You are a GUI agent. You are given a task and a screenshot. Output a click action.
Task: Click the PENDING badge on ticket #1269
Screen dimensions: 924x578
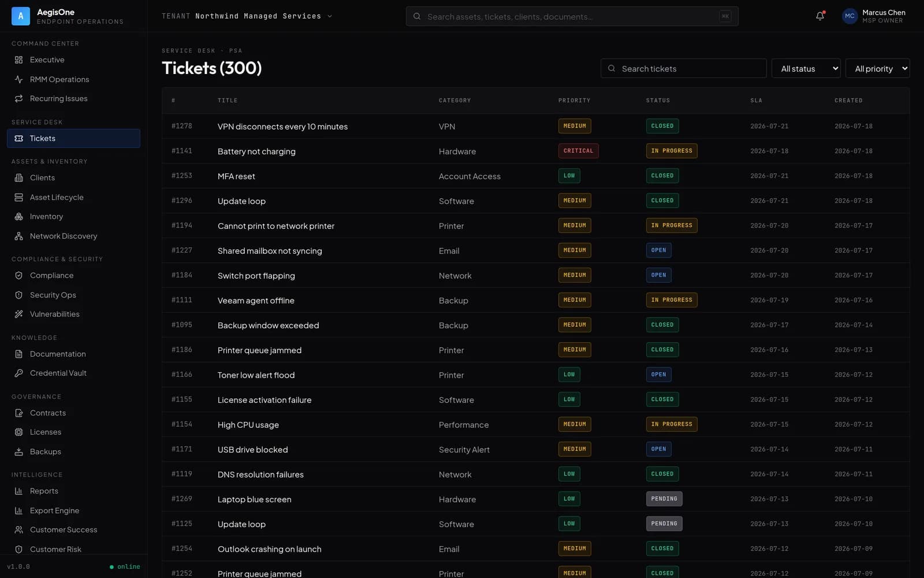pos(664,499)
